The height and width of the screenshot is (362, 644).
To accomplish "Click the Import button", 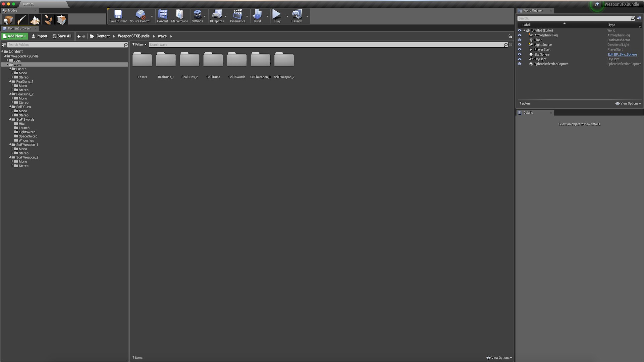I will [x=40, y=36].
